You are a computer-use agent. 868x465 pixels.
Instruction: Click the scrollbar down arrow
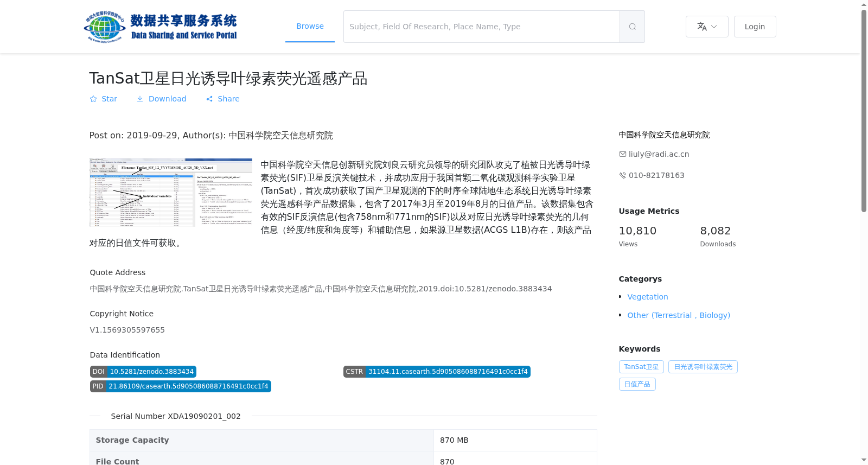click(864, 460)
